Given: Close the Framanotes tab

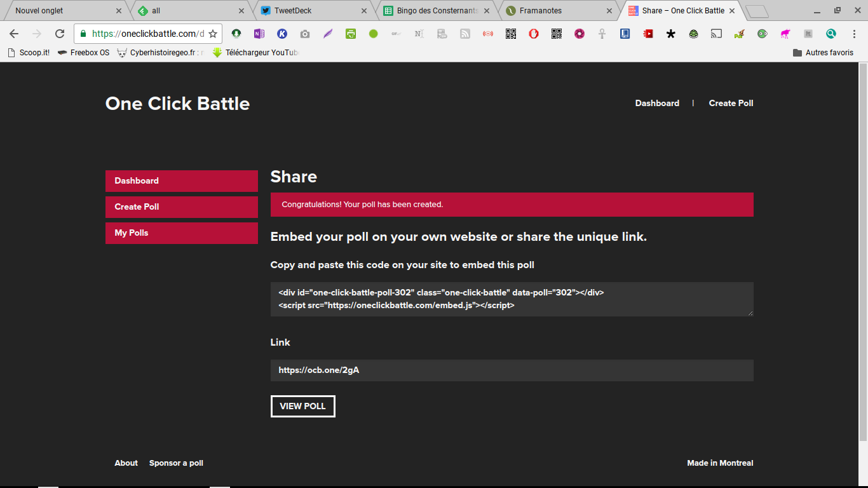Looking at the screenshot, I should [609, 11].
